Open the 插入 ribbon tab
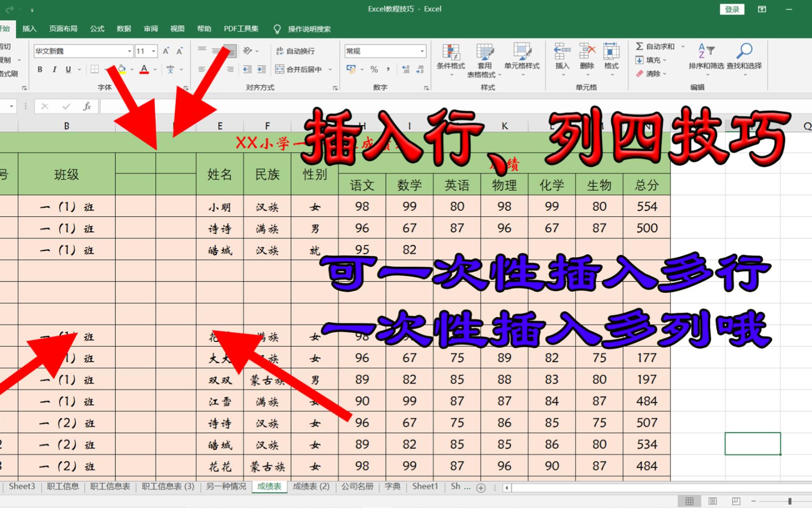This screenshot has height=508, width=812. 29,29
